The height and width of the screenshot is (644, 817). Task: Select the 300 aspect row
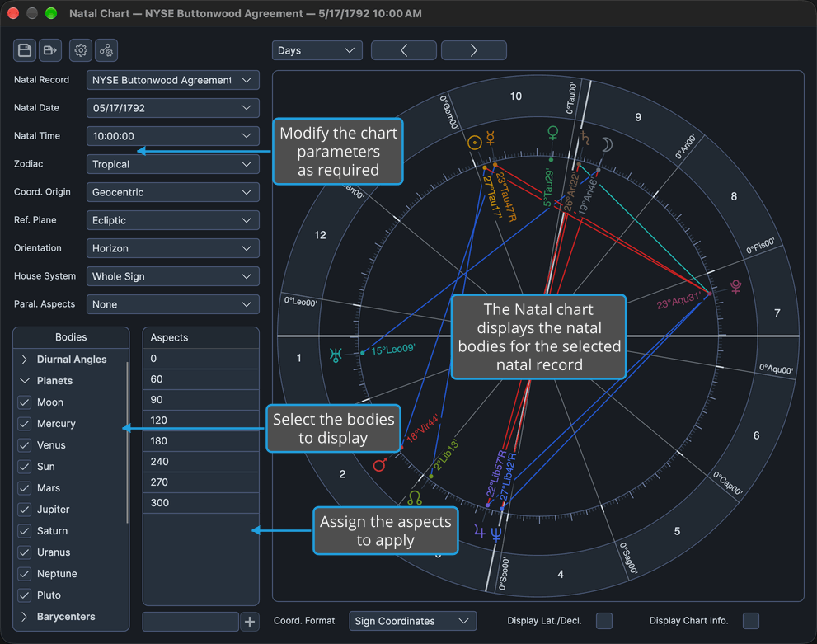click(x=200, y=503)
